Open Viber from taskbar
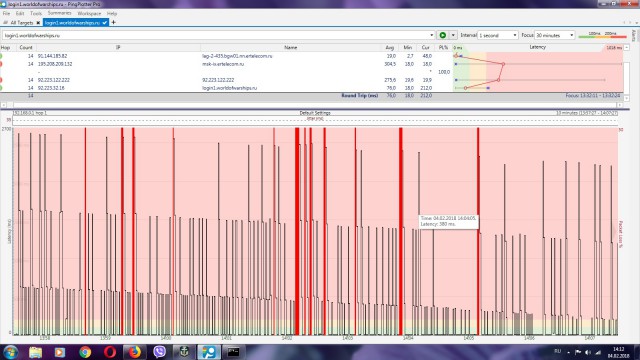Image resolution: width=640 pixels, height=360 pixels. coord(159,352)
